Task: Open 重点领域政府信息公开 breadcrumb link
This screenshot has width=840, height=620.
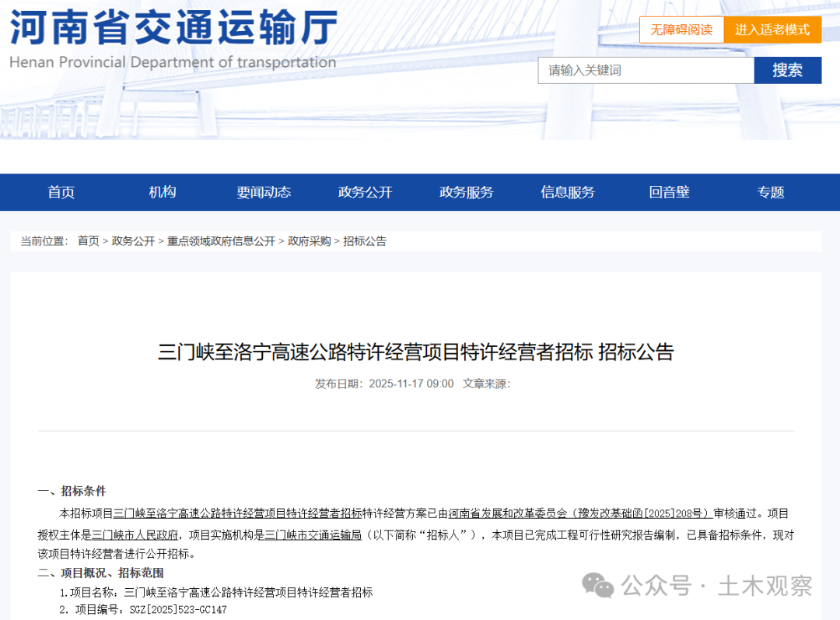Action: tap(221, 241)
